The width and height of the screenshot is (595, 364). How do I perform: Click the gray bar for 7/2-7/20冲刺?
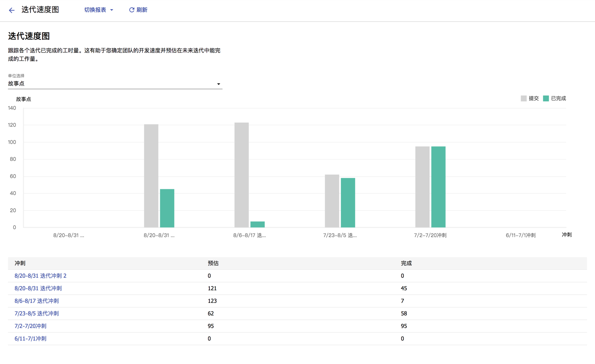point(422,187)
